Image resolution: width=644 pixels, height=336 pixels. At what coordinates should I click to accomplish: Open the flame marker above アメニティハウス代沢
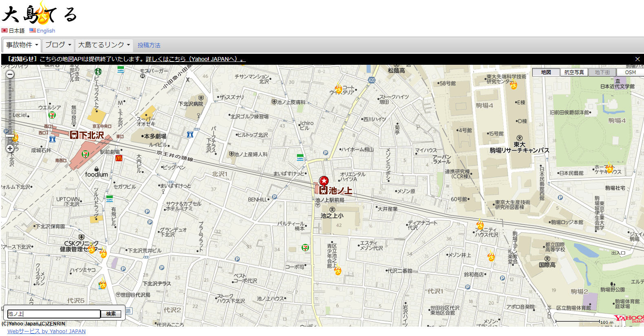(480, 224)
